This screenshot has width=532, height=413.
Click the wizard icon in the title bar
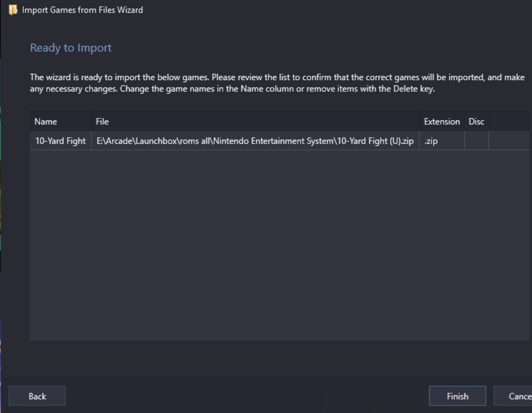[13, 10]
